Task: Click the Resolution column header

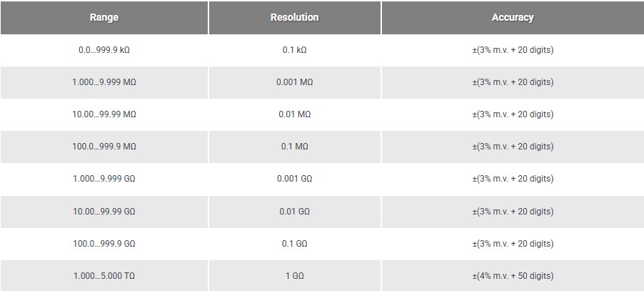Action: click(294, 18)
